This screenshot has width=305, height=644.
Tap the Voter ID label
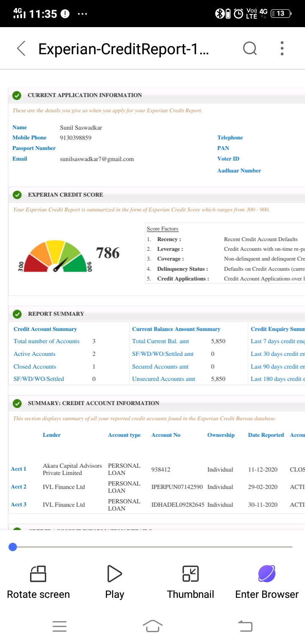(228, 159)
